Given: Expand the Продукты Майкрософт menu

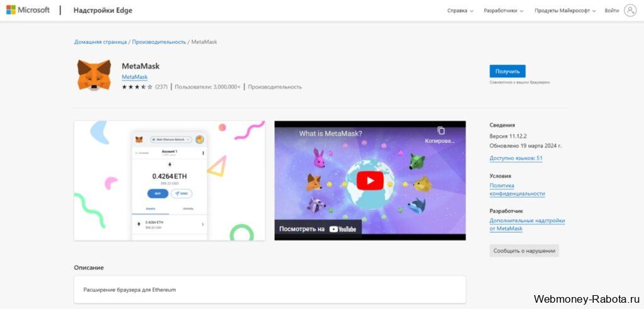Looking at the screenshot, I should click(565, 11).
